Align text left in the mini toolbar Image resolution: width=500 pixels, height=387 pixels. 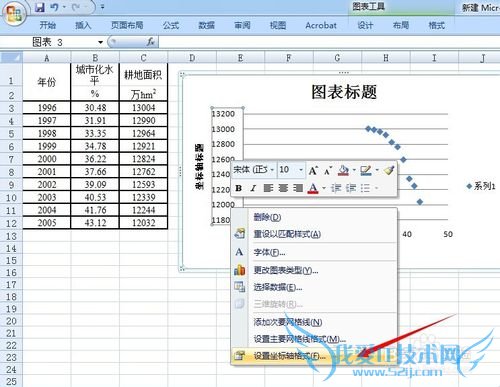point(268,188)
